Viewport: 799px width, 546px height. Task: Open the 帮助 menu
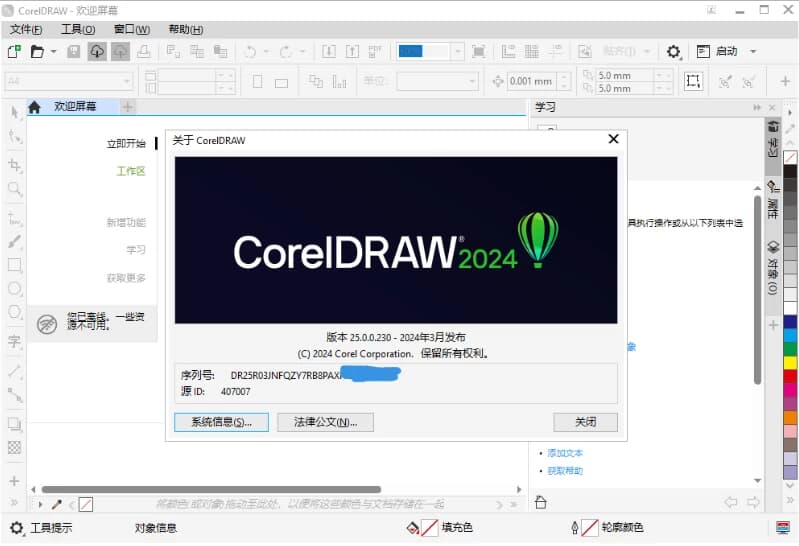pyautogui.click(x=185, y=30)
